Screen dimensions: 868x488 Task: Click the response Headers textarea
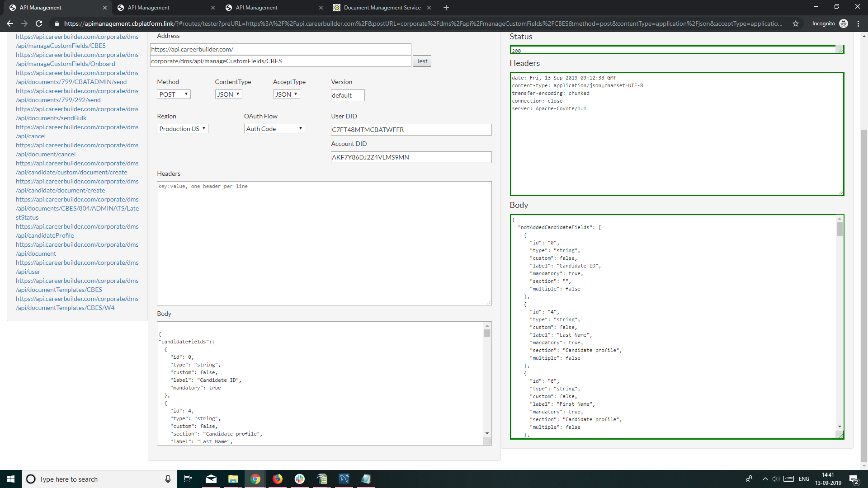tap(677, 134)
